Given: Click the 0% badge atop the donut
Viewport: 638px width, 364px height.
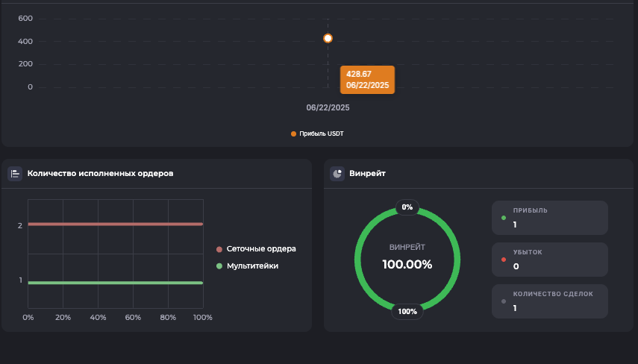Looking at the screenshot, I should click(x=407, y=207).
